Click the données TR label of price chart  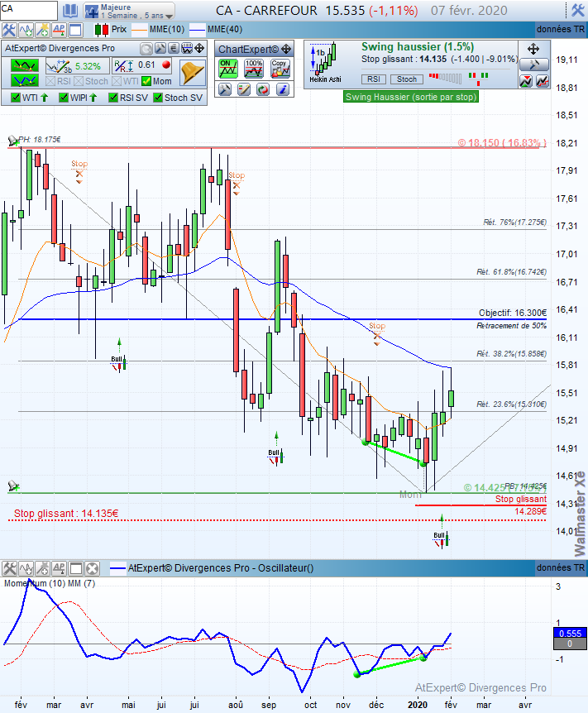click(x=560, y=30)
